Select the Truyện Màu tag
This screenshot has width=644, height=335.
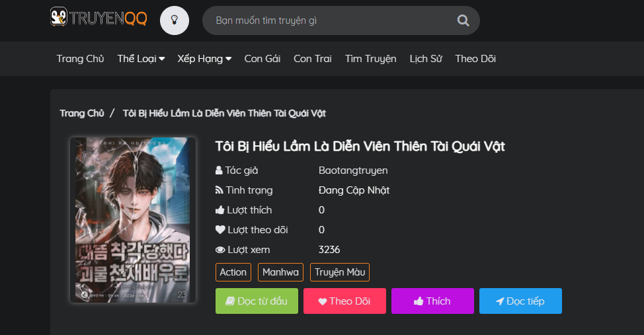click(x=340, y=272)
